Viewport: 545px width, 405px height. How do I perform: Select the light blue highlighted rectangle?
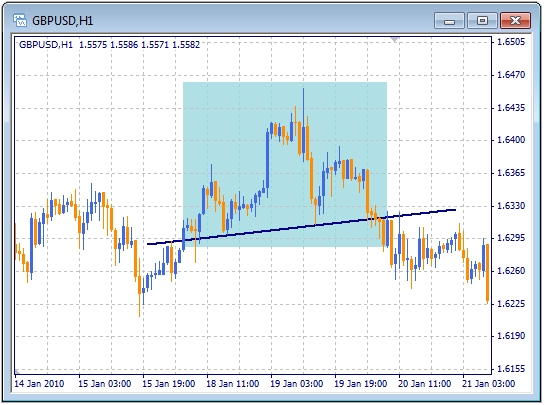[285, 164]
